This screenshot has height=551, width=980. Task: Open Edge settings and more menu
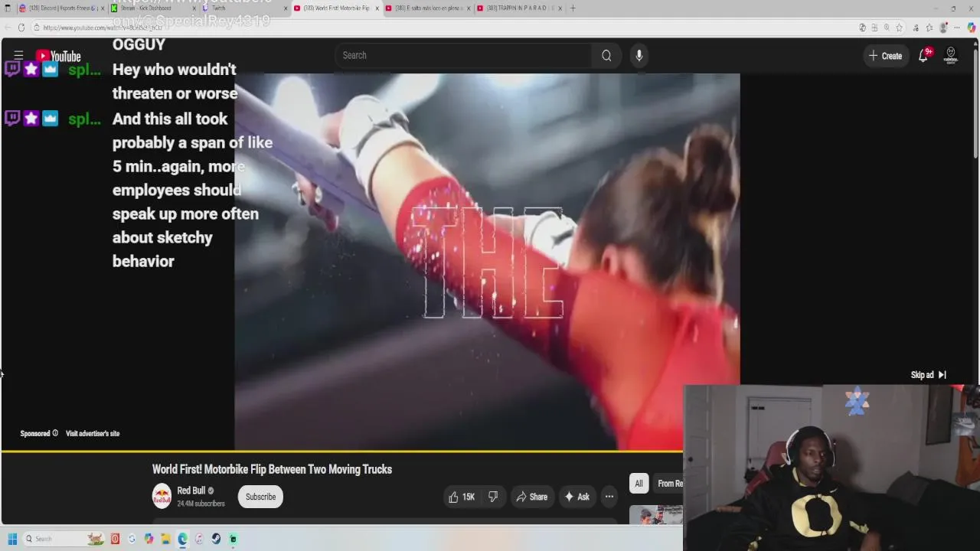[957, 28]
